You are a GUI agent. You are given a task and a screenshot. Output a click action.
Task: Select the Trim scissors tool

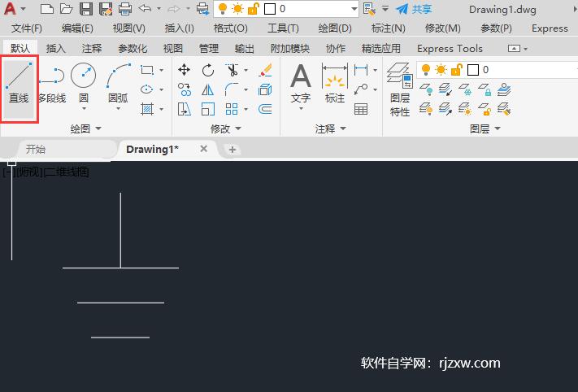coord(232,70)
